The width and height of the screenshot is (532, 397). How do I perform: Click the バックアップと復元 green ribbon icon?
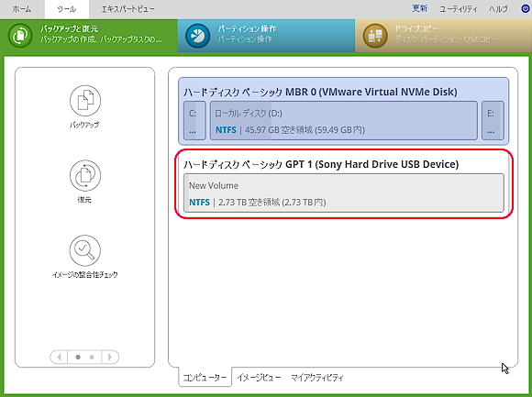pyautogui.click(x=20, y=35)
